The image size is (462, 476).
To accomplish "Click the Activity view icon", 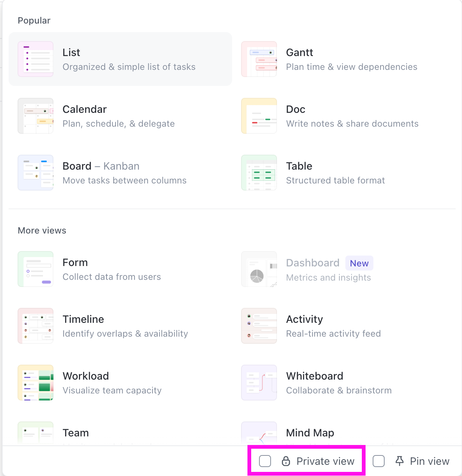I will (x=259, y=326).
